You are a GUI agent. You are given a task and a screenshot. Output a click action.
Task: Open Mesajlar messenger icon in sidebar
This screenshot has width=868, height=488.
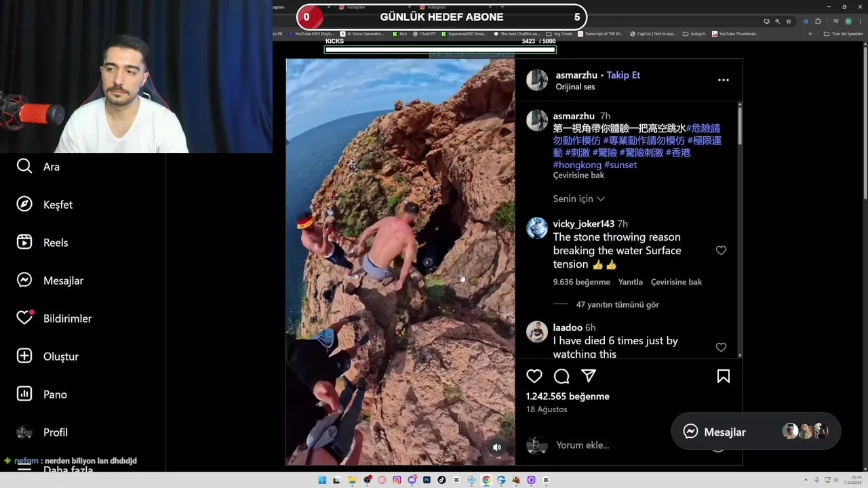(x=24, y=280)
